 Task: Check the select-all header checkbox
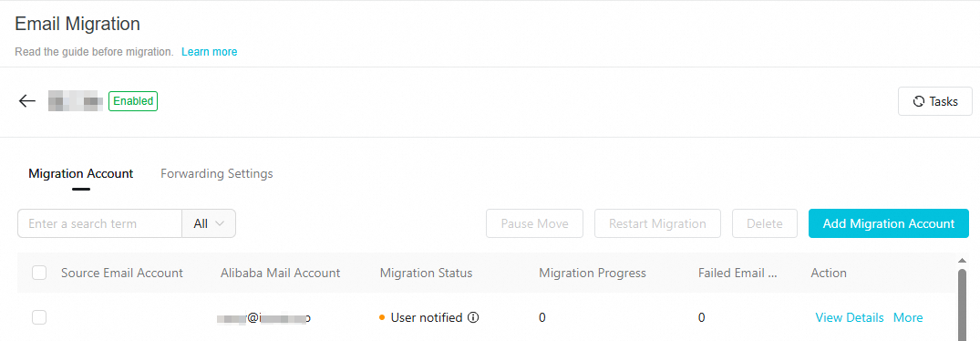click(39, 273)
